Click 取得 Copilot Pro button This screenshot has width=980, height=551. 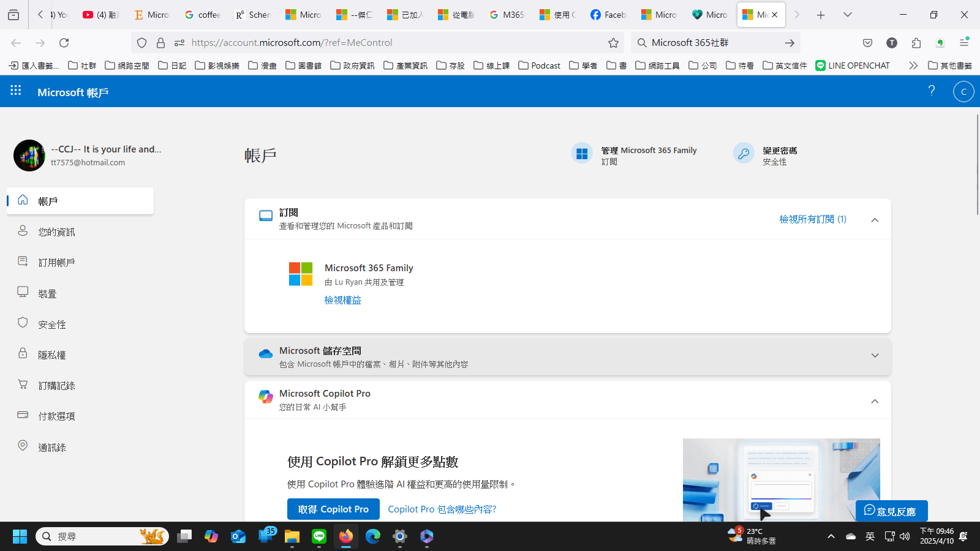click(333, 509)
